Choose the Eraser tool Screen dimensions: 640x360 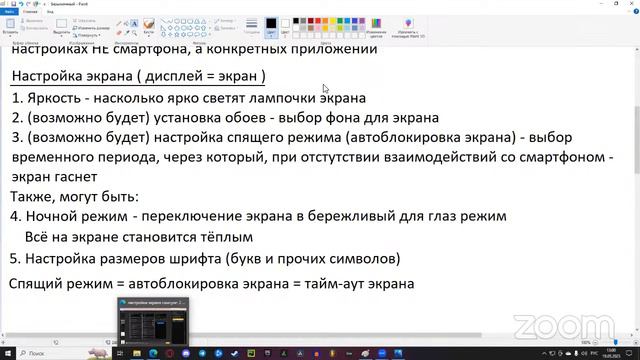pyautogui.click(x=119, y=32)
